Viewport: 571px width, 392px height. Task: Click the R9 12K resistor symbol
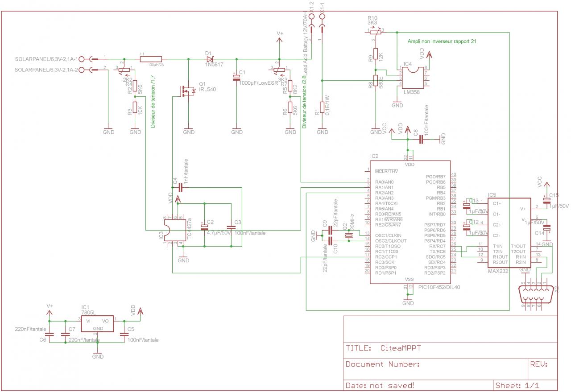[x=375, y=54]
